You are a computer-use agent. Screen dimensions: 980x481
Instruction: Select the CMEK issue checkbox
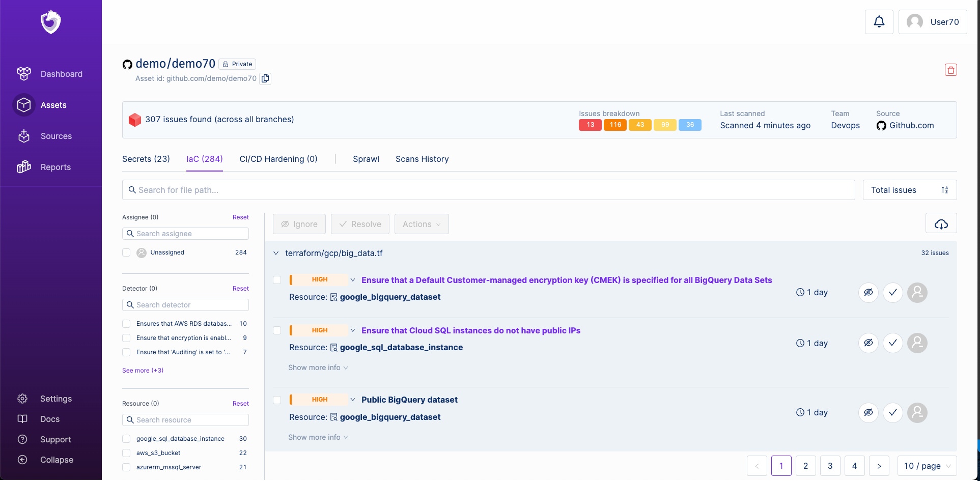277,280
